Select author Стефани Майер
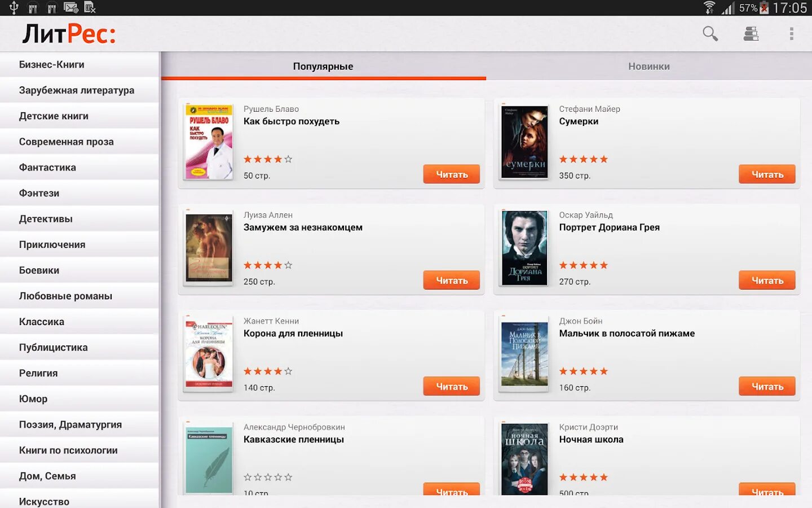 [x=589, y=109]
